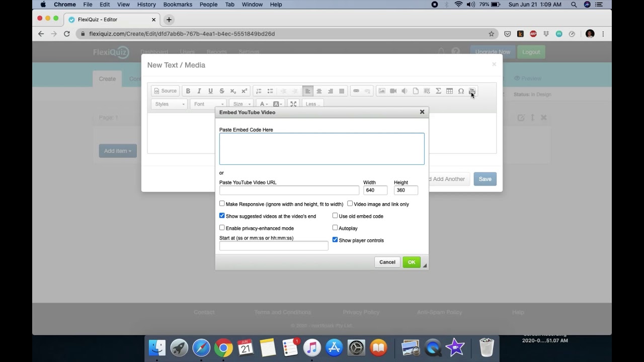The image size is (644, 362).
Task: Cancel the Embed YouTube Video dialog
Action: 387,262
